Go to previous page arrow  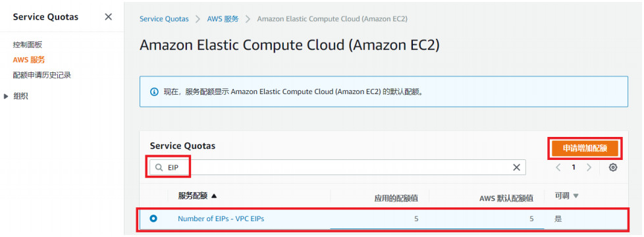point(558,167)
